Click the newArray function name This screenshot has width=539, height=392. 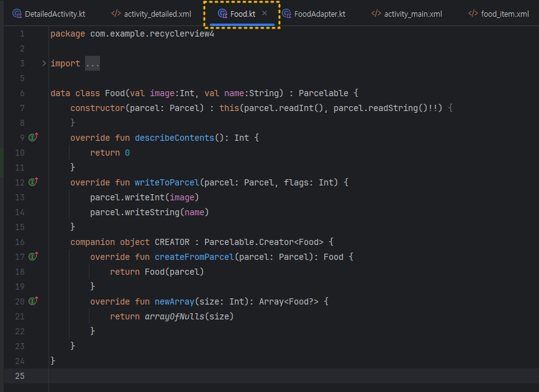[174, 301]
